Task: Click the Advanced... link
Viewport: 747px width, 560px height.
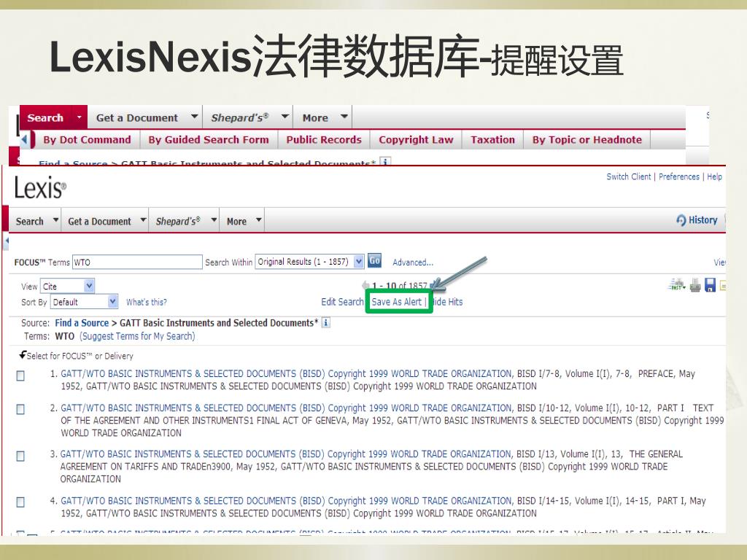Action: pos(413,262)
